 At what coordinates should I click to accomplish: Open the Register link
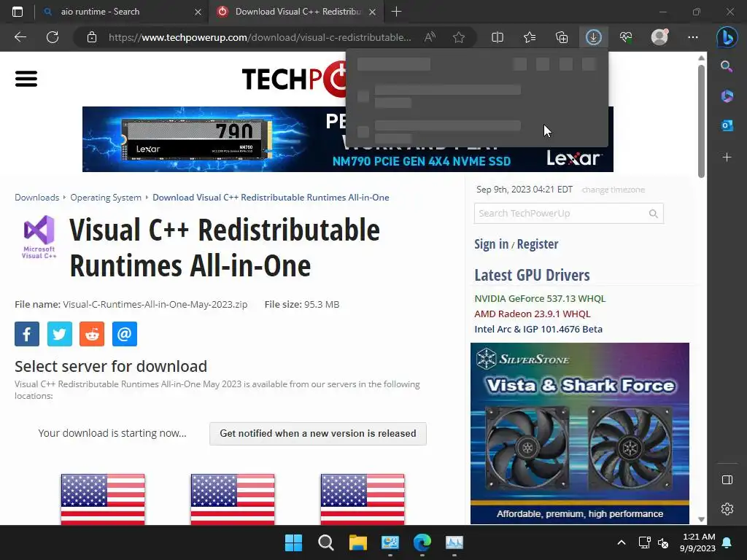click(x=538, y=244)
